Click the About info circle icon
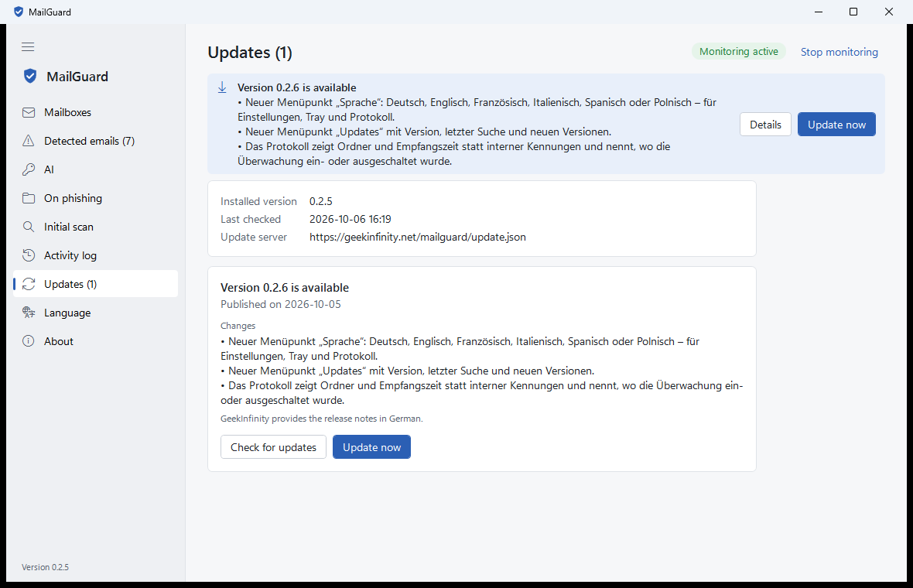Screen dimensions: 913x588 click(x=29, y=341)
